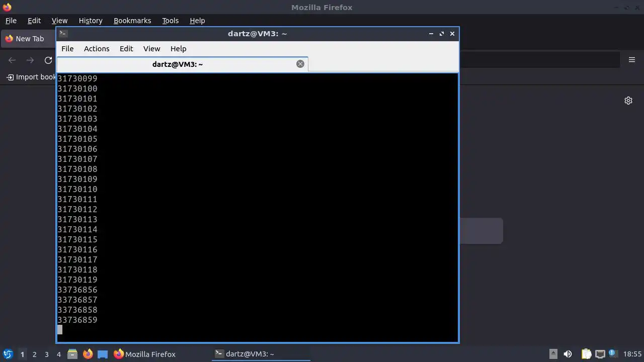644x362 pixels.
Task: Open the clipboard manager tray icon
Action: click(x=586, y=354)
